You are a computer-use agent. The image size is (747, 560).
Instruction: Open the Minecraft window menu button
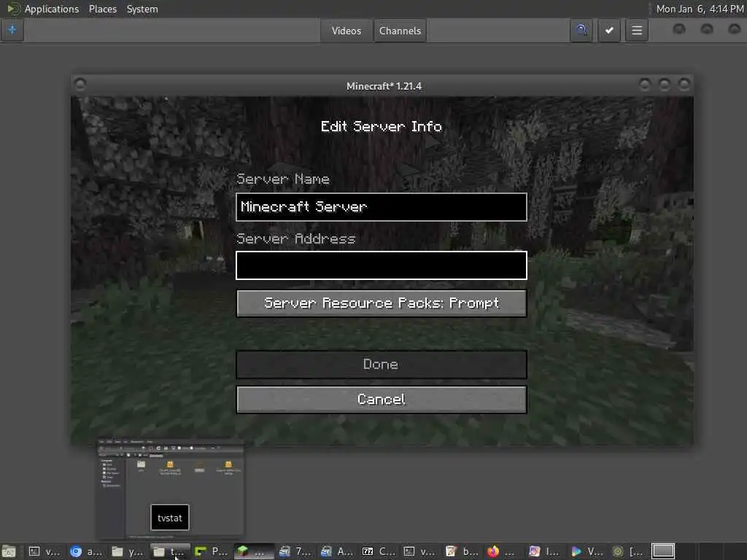click(80, 85)
